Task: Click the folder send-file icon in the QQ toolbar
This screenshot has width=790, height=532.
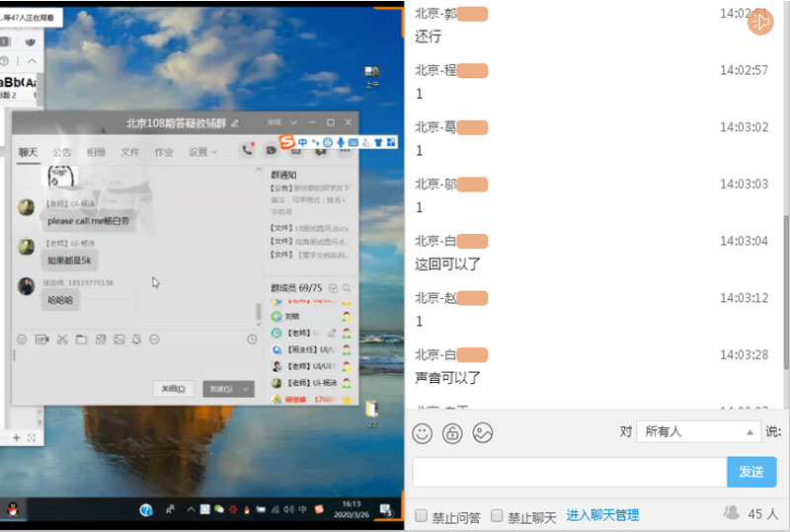Action: coord(81,340)
